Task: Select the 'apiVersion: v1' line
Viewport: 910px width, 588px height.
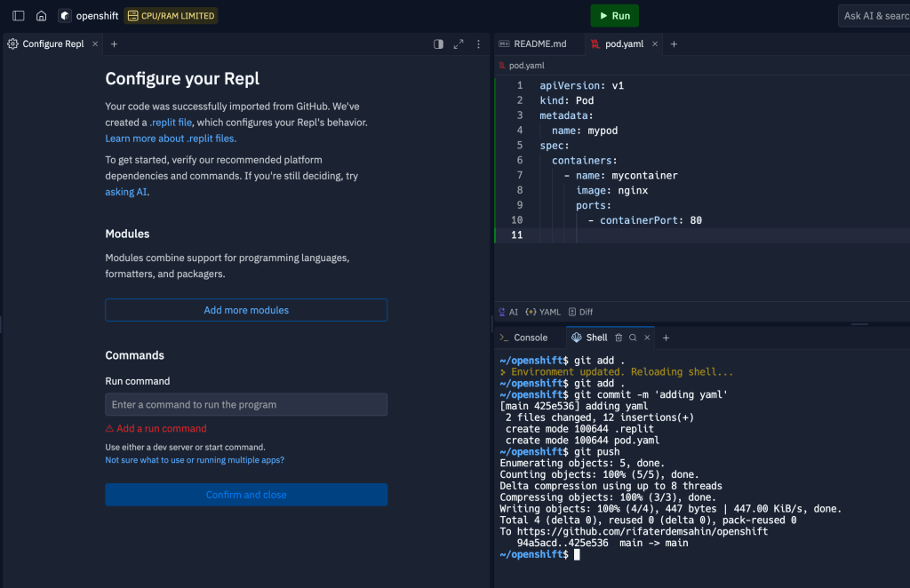Action: 581,85
